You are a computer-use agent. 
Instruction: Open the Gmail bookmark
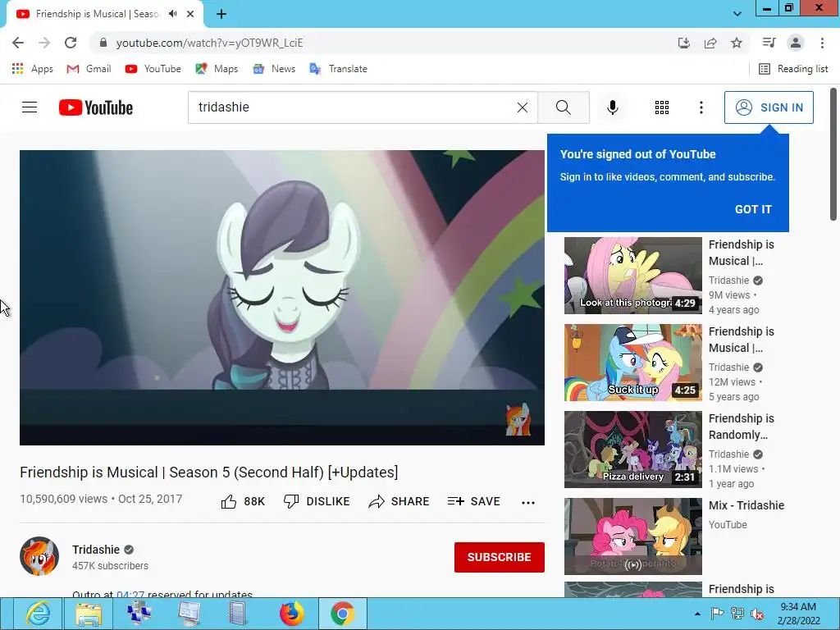[89, 69]
